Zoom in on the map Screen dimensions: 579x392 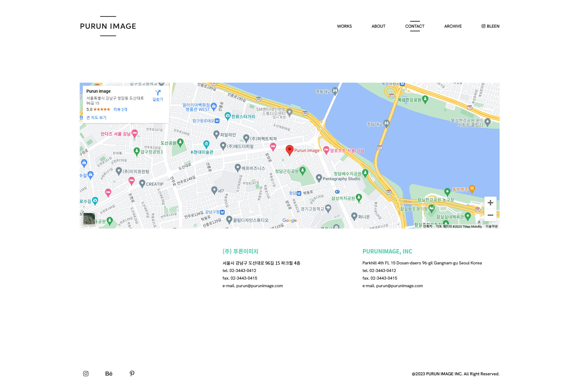pyautogui.click(x=490, y=203)
